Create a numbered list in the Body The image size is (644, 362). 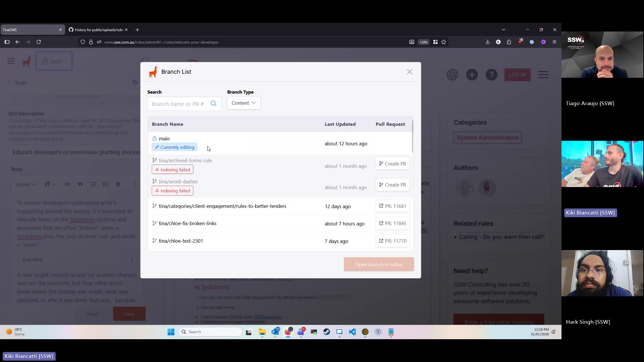106,184
